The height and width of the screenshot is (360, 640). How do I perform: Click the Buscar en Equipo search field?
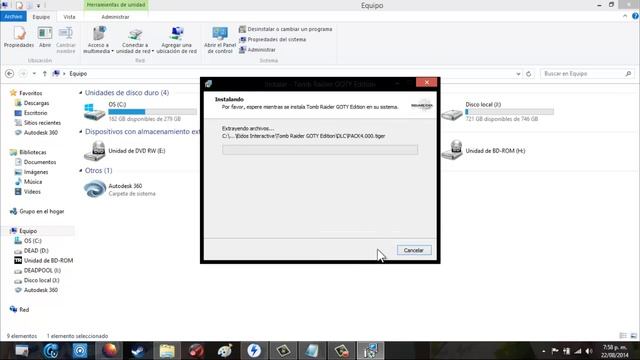coord(587,74)
